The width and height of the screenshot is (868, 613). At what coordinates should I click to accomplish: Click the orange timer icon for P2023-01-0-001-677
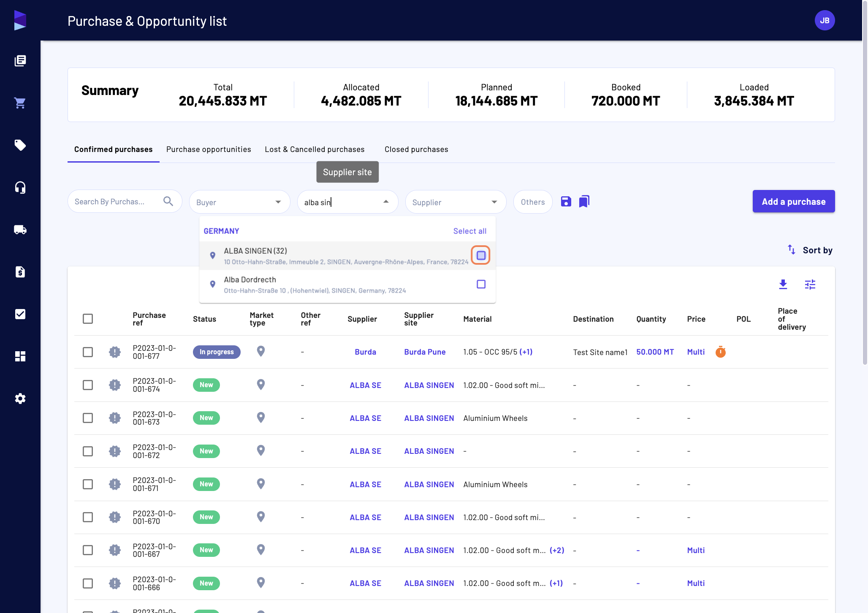720,351
